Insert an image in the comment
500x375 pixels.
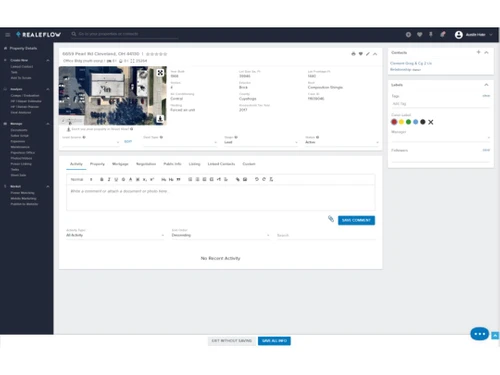245,179
